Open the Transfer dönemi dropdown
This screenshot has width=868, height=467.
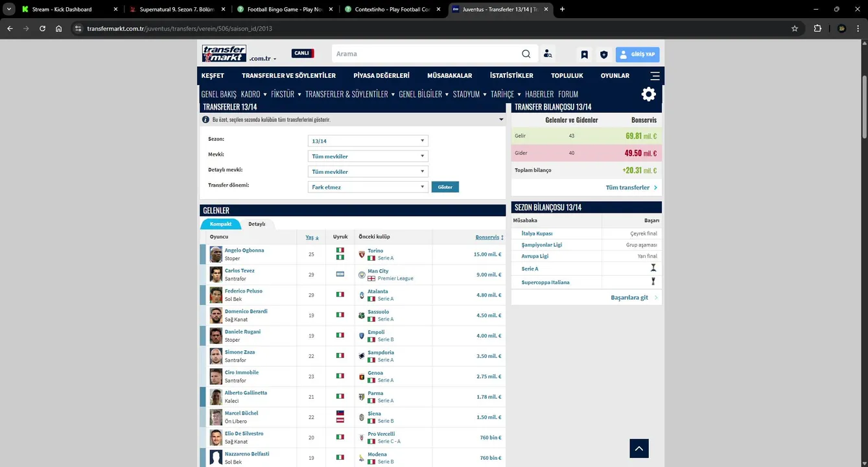coord(368,187)
